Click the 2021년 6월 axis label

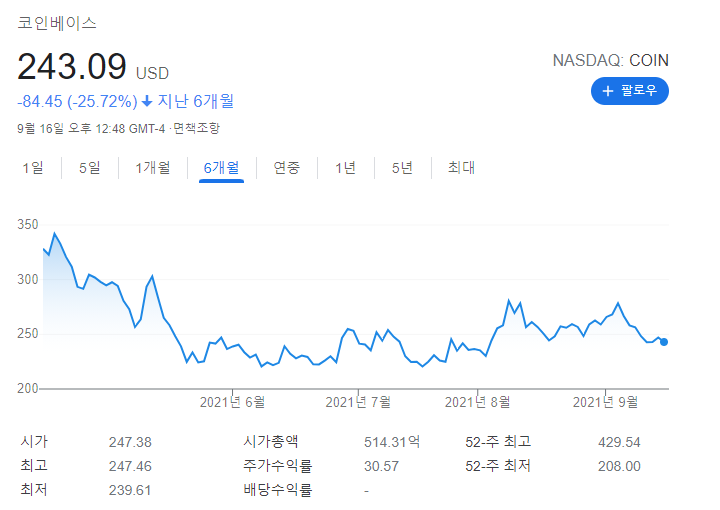coord(232,402)
